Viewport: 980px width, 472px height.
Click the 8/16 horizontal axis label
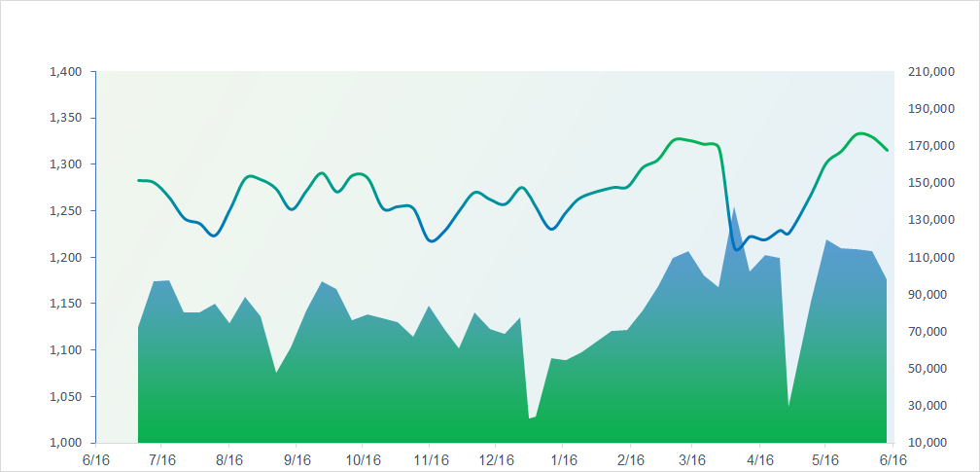228,459
